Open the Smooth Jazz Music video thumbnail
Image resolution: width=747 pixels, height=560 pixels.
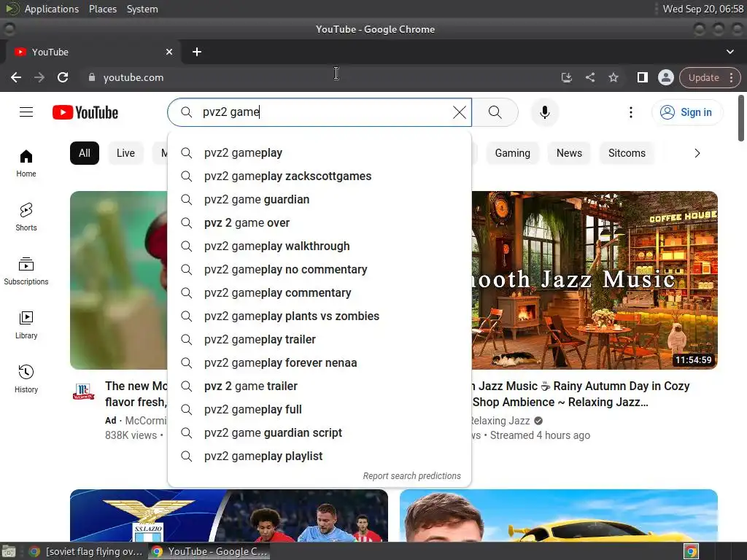coord(595,280)
